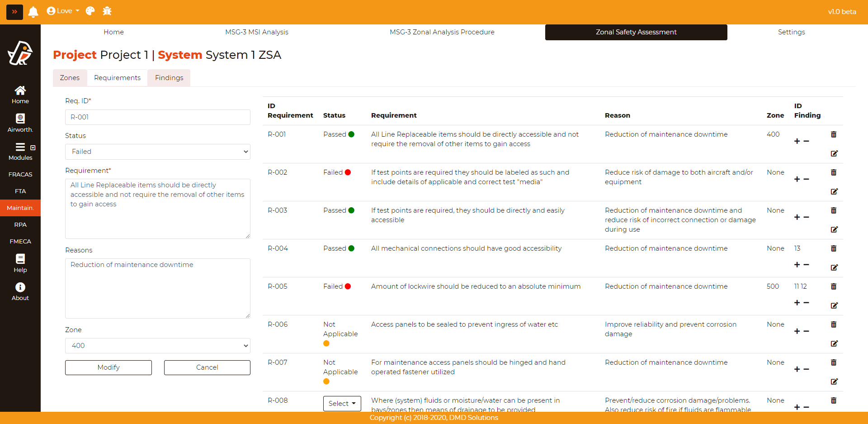This screenshot has width=868, height=424.
Task: Add a finding to R-003 with plus
Action: (x=797, y=217)
